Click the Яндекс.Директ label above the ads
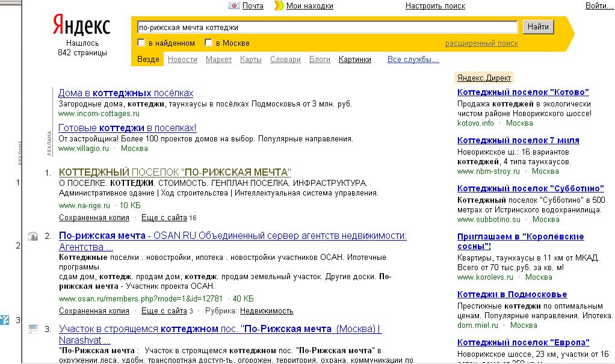Image resolution: width=615 pixels, height=364 pixels. click(484, 78)
